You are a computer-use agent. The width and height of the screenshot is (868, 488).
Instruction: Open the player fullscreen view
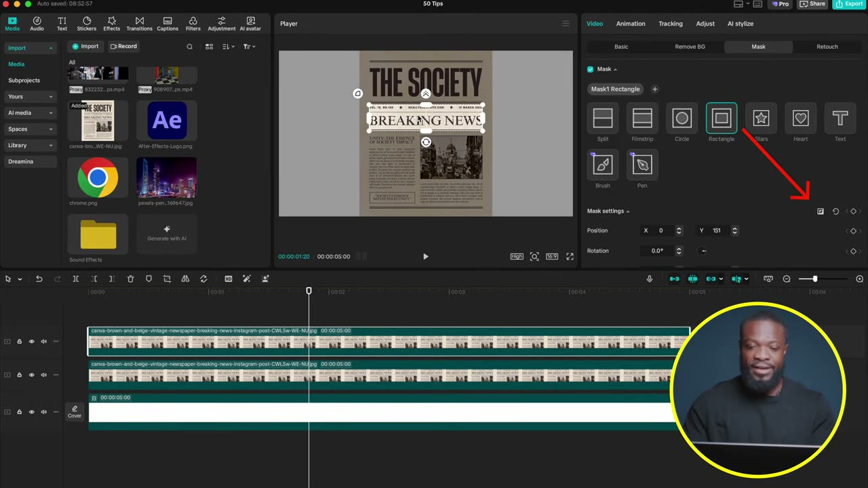pos(570,256)
